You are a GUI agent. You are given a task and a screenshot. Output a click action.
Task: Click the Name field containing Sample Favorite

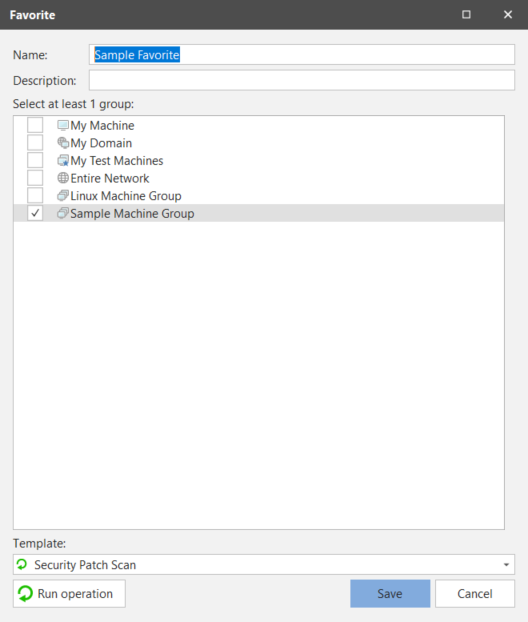(x=302, y=54)
